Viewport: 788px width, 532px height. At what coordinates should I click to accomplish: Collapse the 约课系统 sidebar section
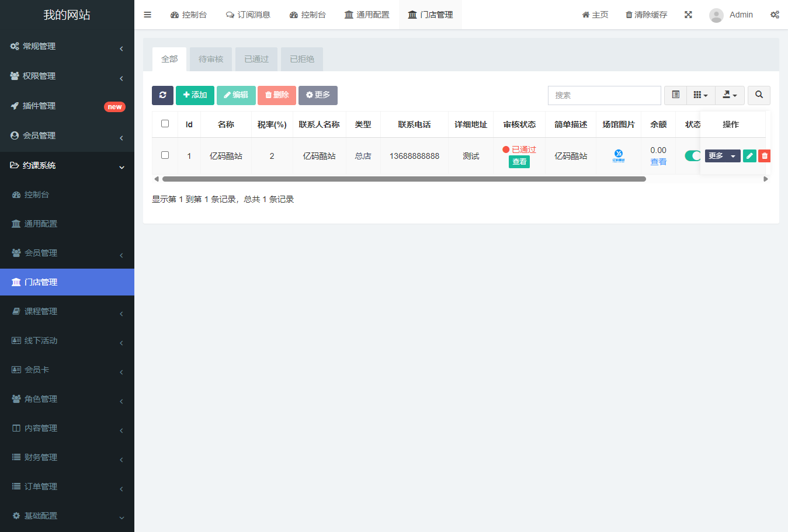[67, 165]
